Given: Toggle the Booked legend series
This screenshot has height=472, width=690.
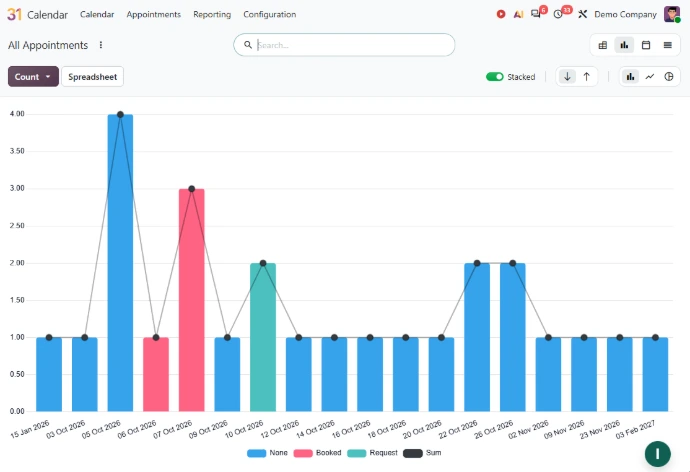Looking at the screenshot, I should click(x=317, y=453).
